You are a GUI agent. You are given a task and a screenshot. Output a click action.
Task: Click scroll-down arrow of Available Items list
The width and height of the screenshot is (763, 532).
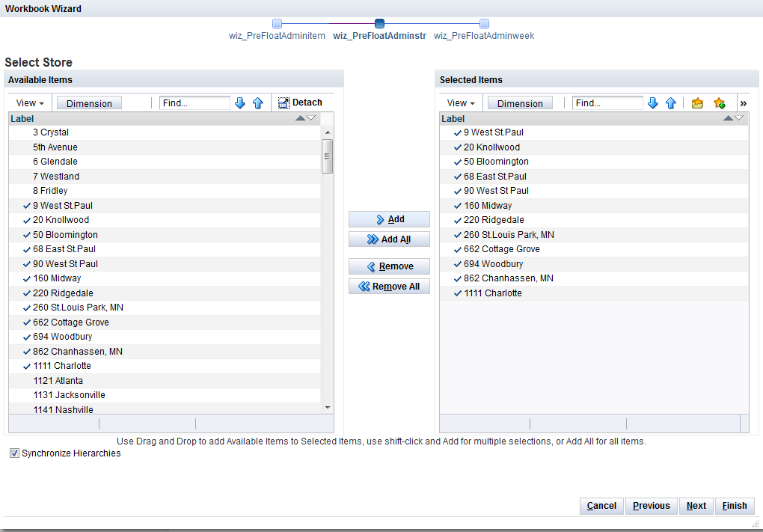coord(328,407)
